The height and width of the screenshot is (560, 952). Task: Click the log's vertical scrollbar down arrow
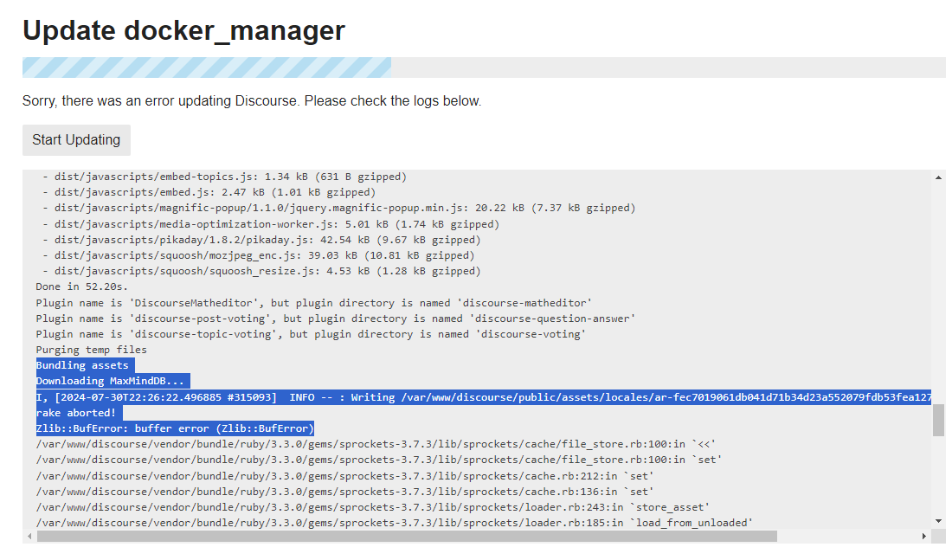pyautogui.click(x=939, y=521)
